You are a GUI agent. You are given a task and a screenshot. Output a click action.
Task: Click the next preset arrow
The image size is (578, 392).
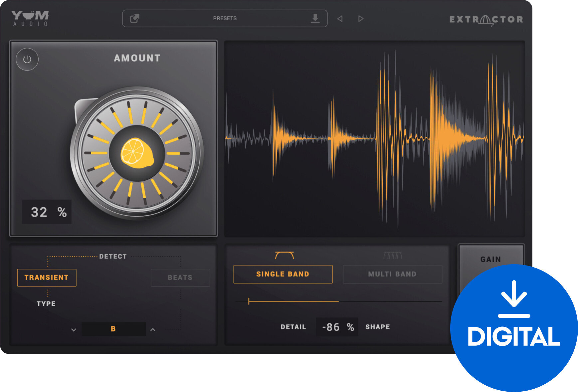361,18
